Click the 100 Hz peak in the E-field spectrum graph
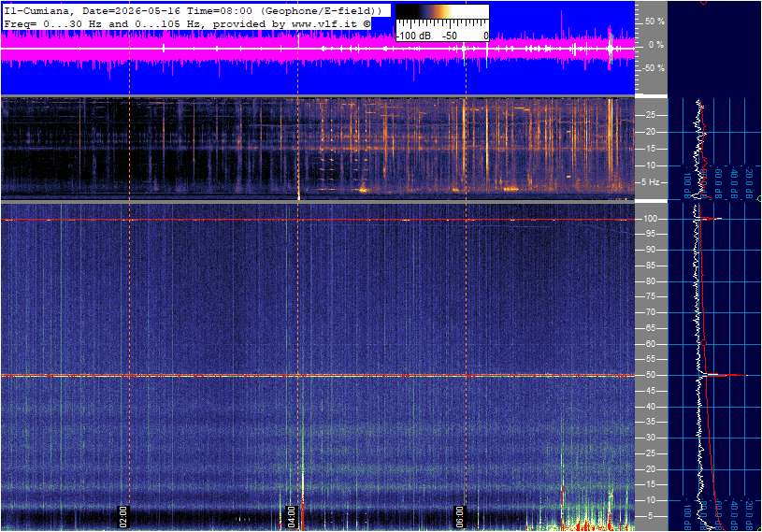The width and height of the screenshot is (762, 532). (711, 219)
